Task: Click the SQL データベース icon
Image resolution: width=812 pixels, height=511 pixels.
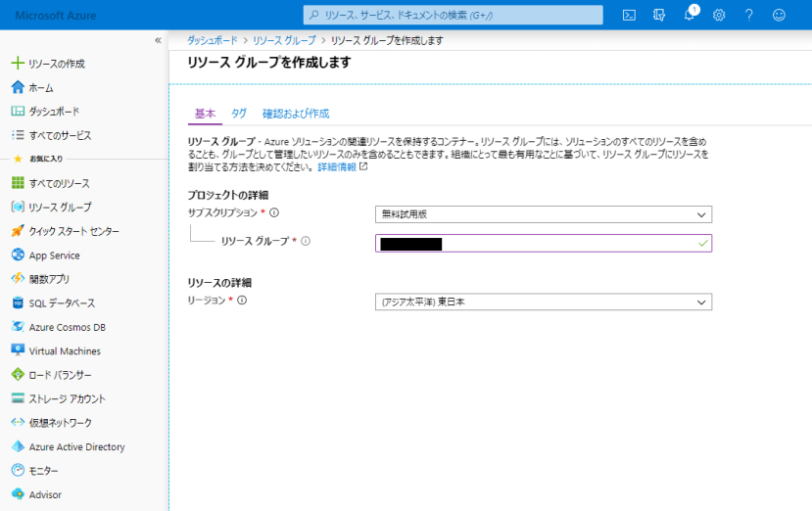Action: [x=18, y=302]
